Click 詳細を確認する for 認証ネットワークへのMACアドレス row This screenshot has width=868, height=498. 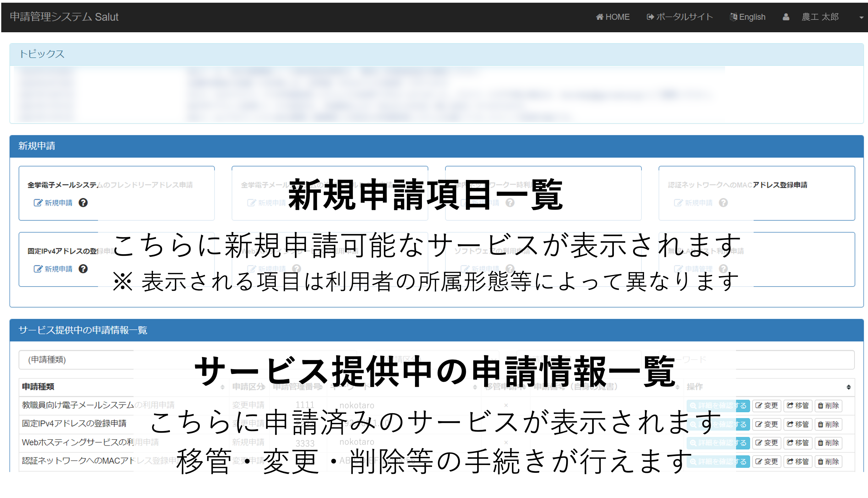(718, 462)
